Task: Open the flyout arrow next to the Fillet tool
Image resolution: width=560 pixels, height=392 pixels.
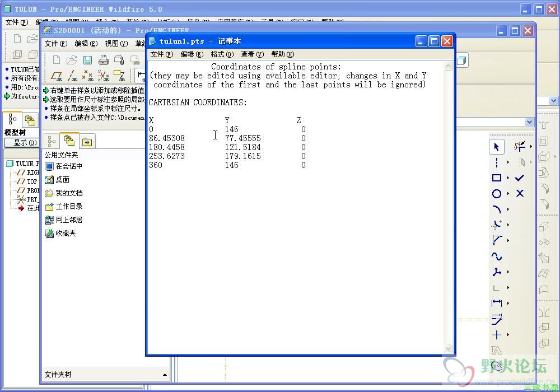Action: tap(508, 225)
